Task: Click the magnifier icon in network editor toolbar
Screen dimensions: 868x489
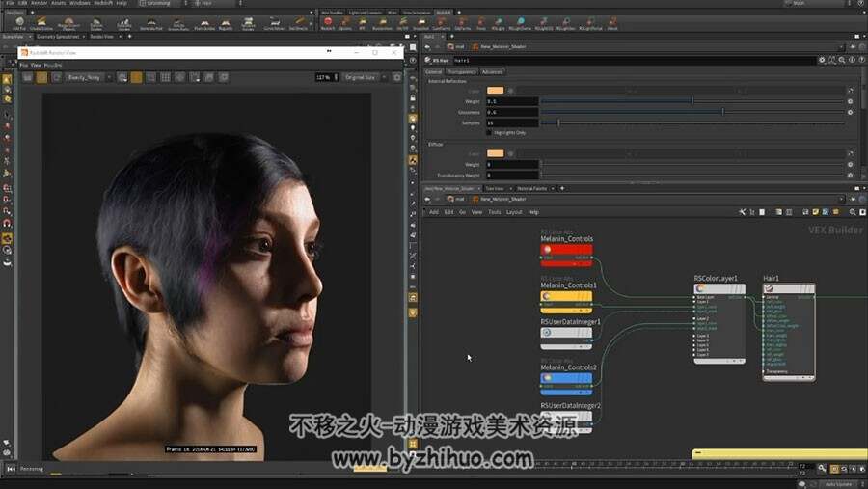Action: click(853, 212)
